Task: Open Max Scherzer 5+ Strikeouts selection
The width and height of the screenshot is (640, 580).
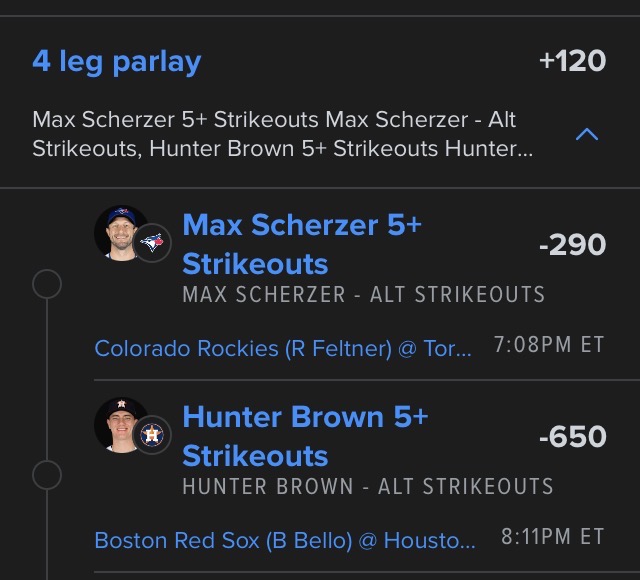Action: (x=301, y=244)
